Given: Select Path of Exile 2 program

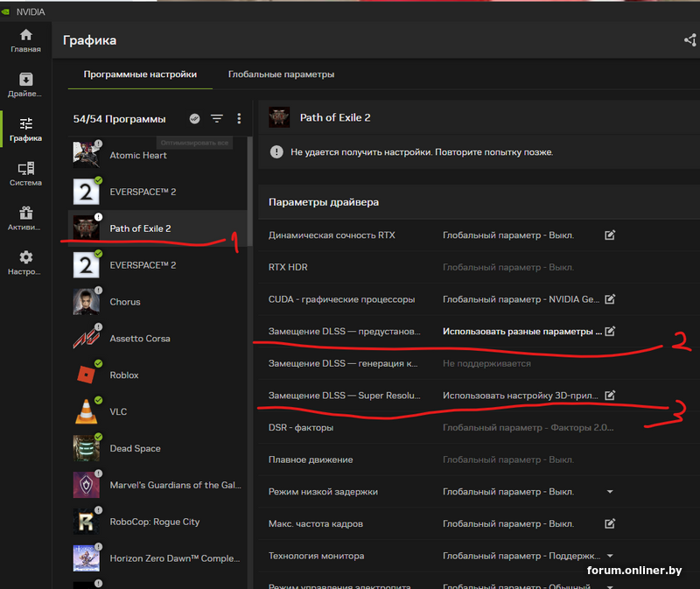Looking at the screenshot, I should [157, 228].
